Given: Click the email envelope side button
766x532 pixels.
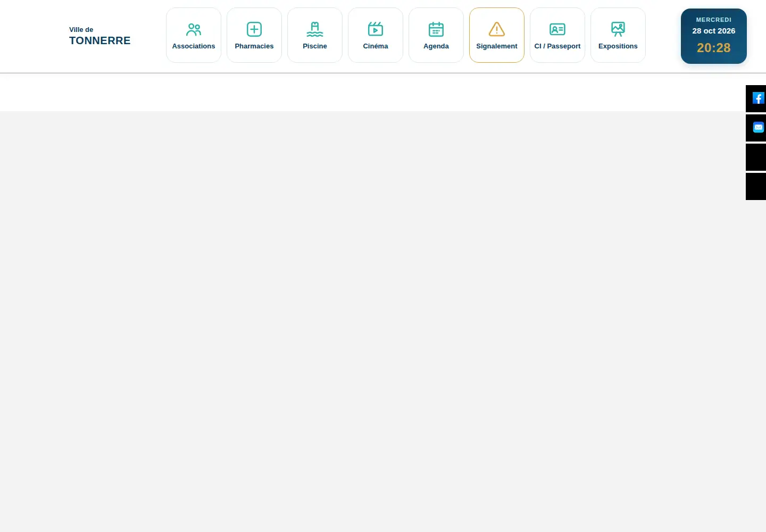Looking at the screenshot, I should pyautogui.click(x=756, y=128).
